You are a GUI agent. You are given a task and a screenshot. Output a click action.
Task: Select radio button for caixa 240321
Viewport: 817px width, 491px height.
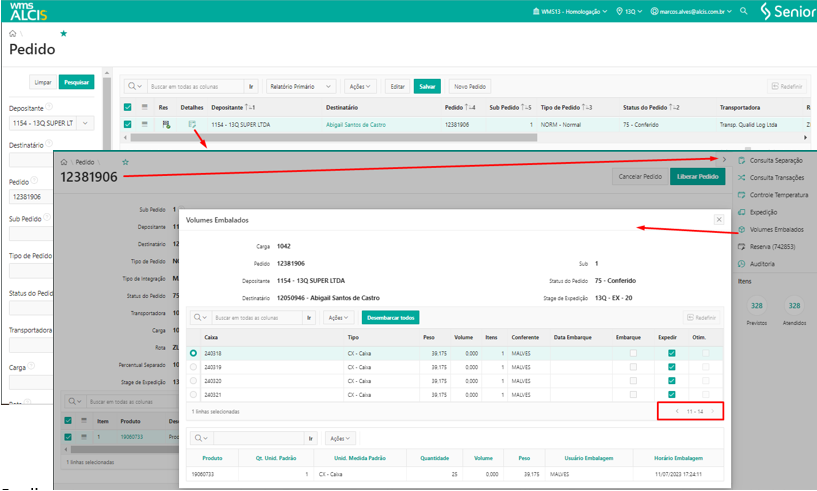tap(193, 395)
